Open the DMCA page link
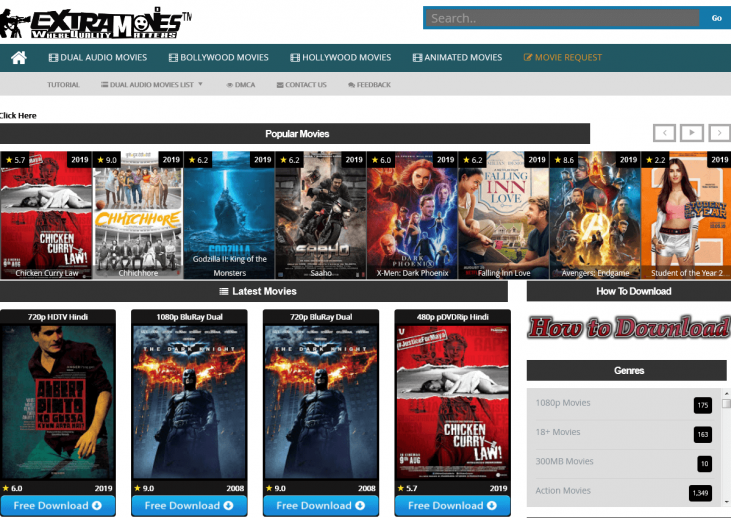 click(240, 85)
